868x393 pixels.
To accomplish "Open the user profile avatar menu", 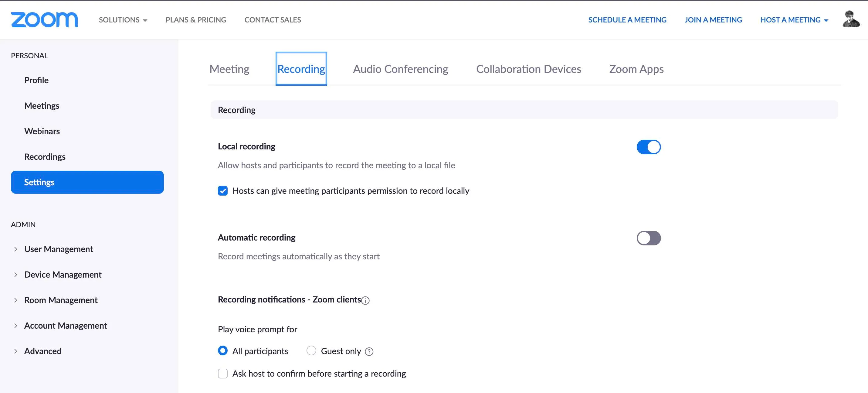I will 851,19.
